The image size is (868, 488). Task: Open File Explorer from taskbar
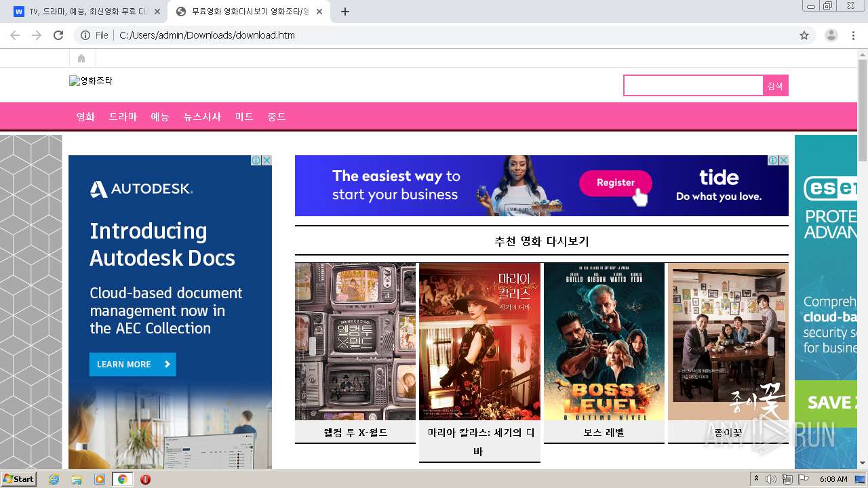[77, 479]
